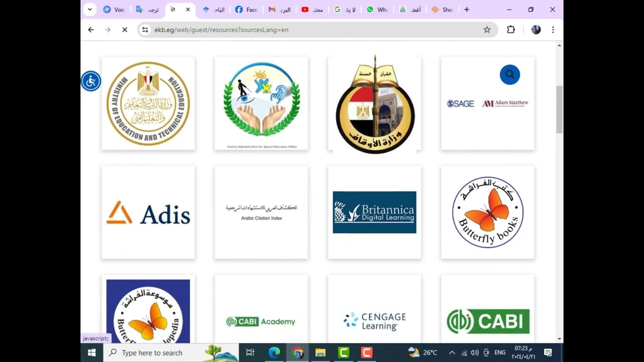
Task: Open the taskbar clock and date
Action: click(523, 352)
